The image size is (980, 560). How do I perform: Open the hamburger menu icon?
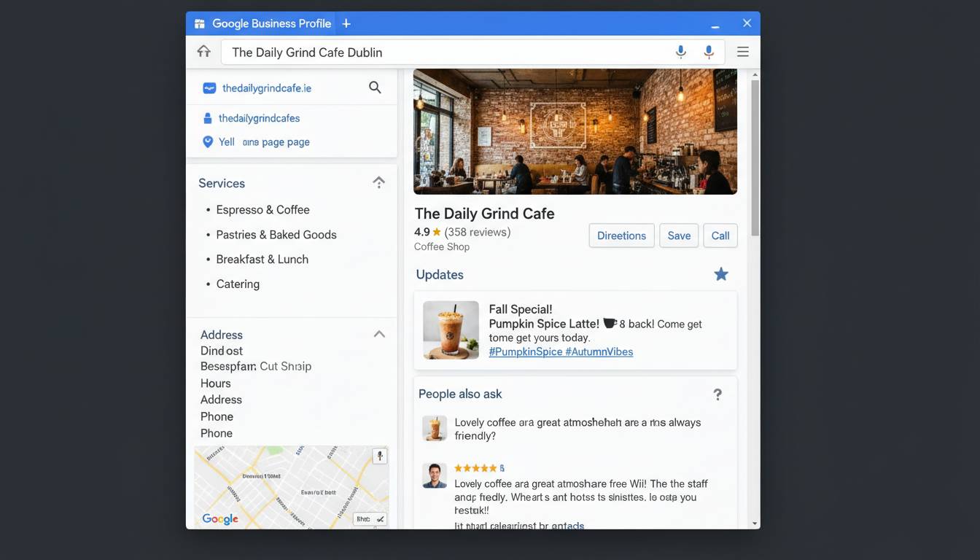click(742, 52)
